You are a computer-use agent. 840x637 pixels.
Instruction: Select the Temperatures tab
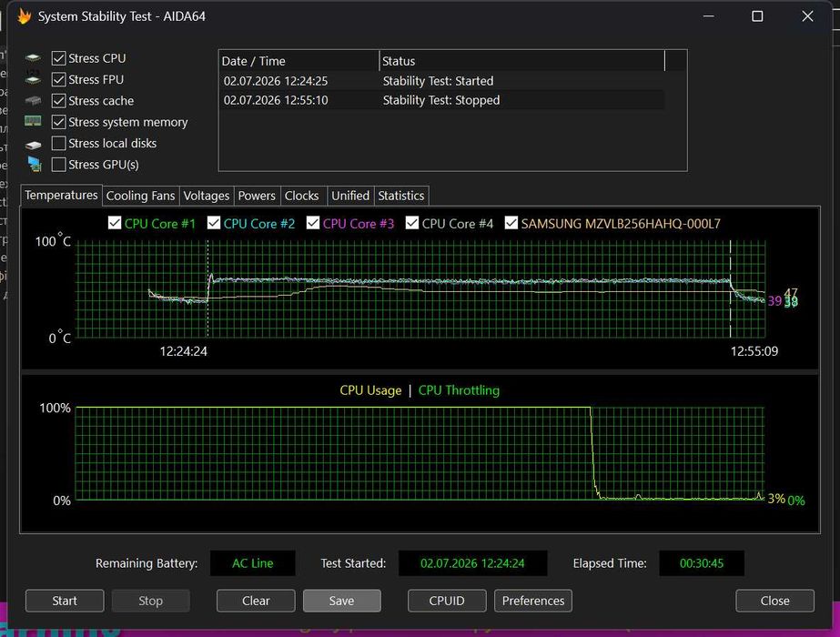pos(61,195)
